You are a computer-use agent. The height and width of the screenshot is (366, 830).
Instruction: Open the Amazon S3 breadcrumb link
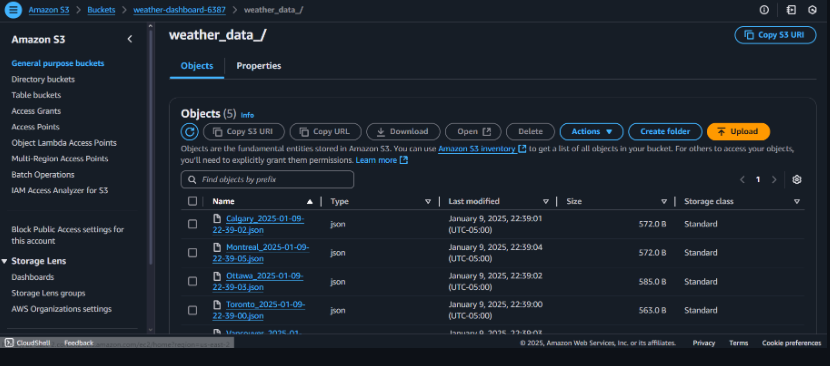tap(49, 10)
